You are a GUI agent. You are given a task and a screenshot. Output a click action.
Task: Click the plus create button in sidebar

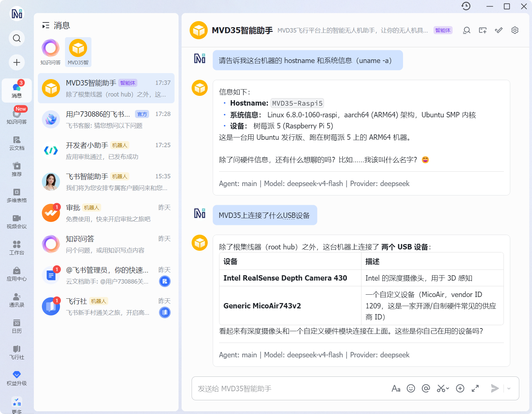pos(17,62)
